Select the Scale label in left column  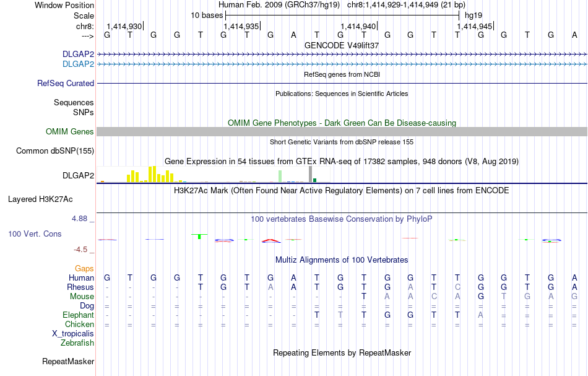pos(84,15)
